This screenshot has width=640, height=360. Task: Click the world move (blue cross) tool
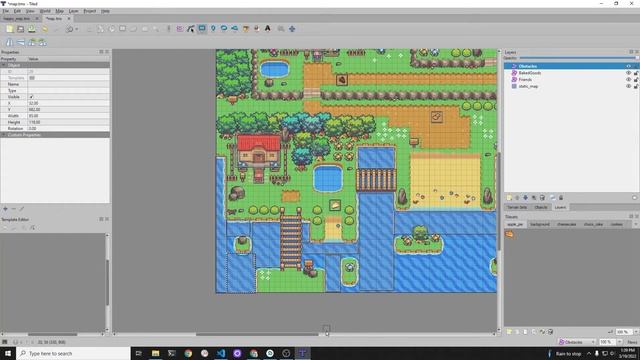pos(292,29)
